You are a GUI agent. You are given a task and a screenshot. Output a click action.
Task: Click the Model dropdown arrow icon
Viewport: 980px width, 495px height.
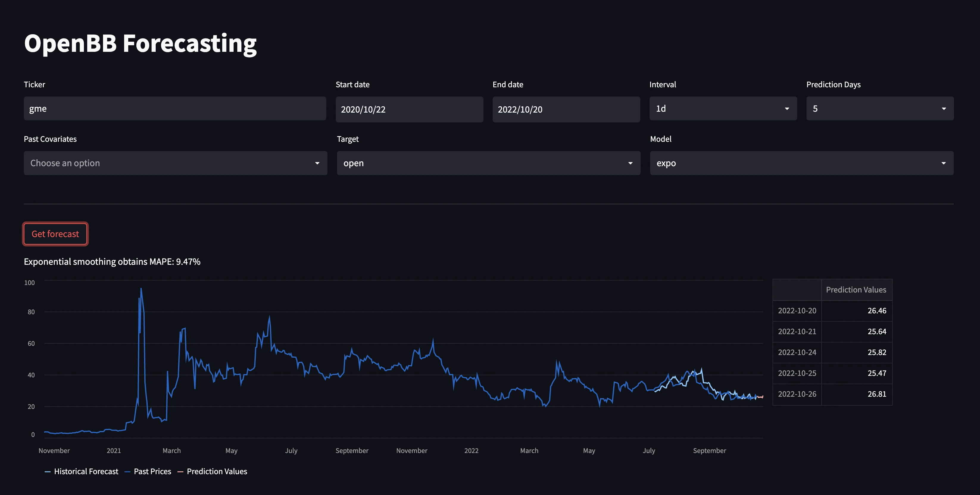pyautogui.click(x=943, y=163)
